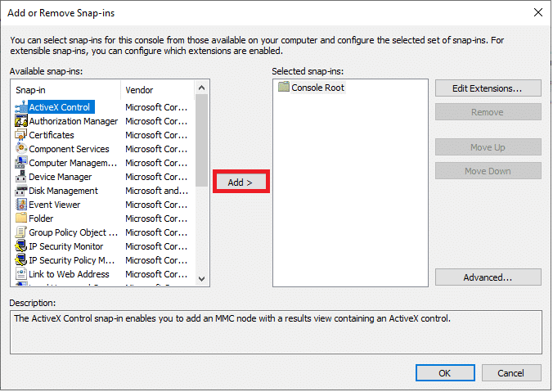Click the scroll up arrow in snap-in list
The image size is (553, 392).
(x=202, y=88)
